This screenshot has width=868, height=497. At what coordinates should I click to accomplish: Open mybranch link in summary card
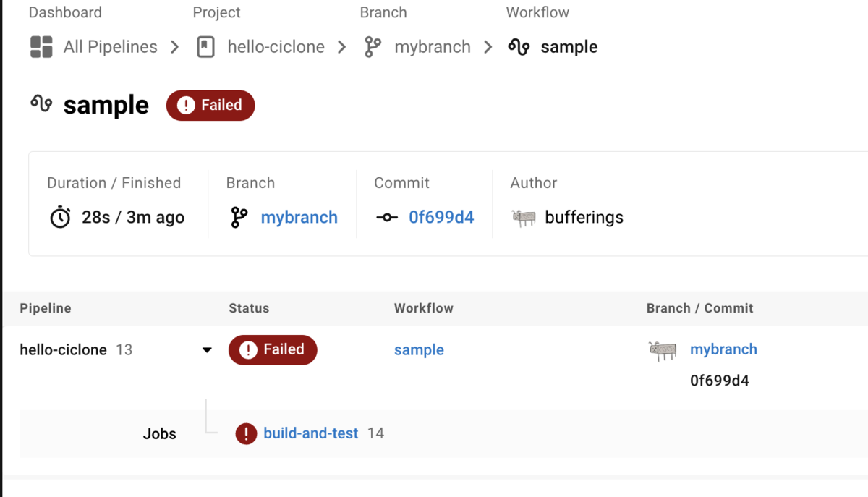click(x=299, y=218)
